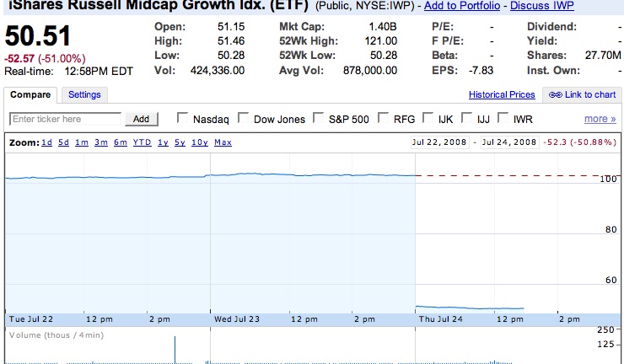Enable the Dow Jones comparison checkbox
This screenshot has width=624, height=364.
(x=243, y=119)
